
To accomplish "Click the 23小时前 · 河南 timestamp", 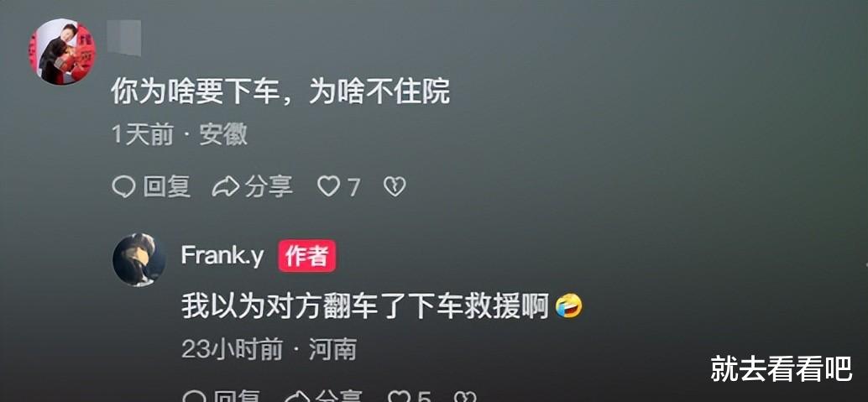I will 269,349.
